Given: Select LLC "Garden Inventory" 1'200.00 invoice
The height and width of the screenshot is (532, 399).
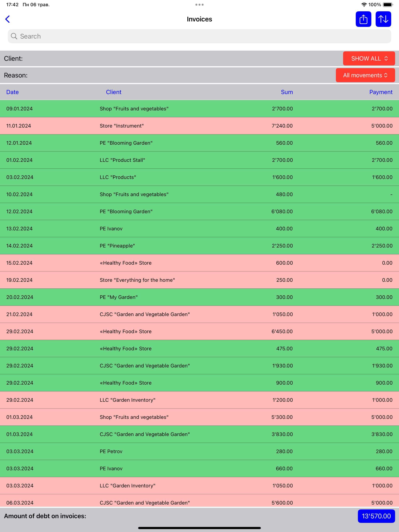Looking at the screenshot, I should [199, 400].
